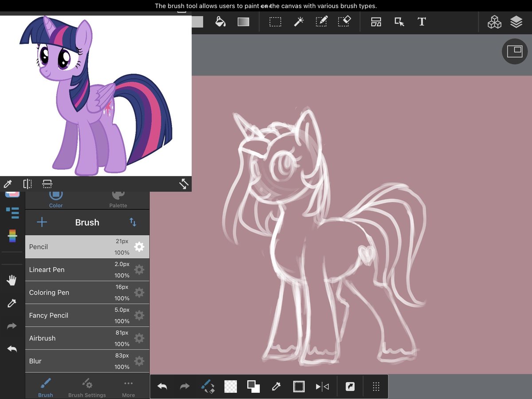532x399 pixels.
Task: Open Lineart Pen gear settings
Action: click(139, 270)
